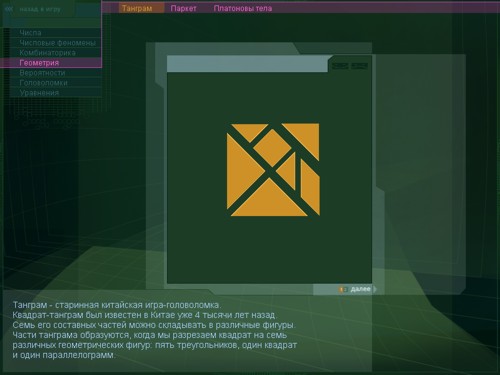Viewport: 500px width, 375px height.
Task: Click the line 'и один параллелограмм.'
Action: pyautogui.click(x=64, y=355)
